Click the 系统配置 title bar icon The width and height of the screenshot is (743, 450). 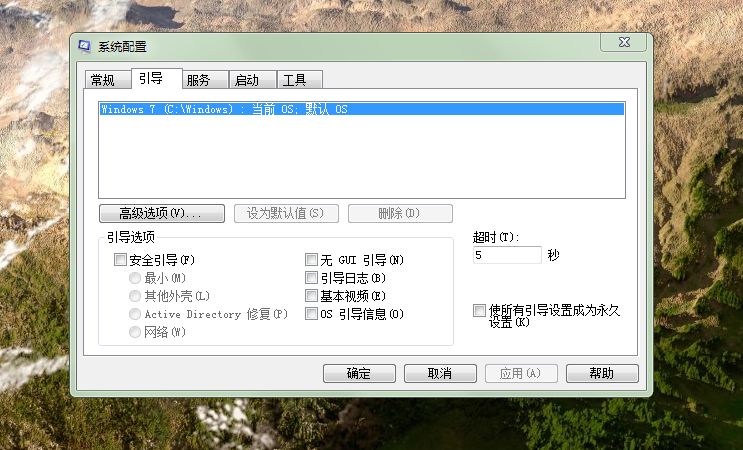point(84,46)
